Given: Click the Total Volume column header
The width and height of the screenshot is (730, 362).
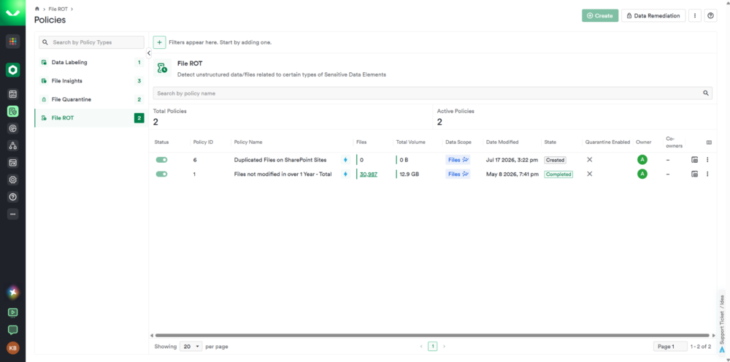Looking at the screenshot, I should (411, 142).
